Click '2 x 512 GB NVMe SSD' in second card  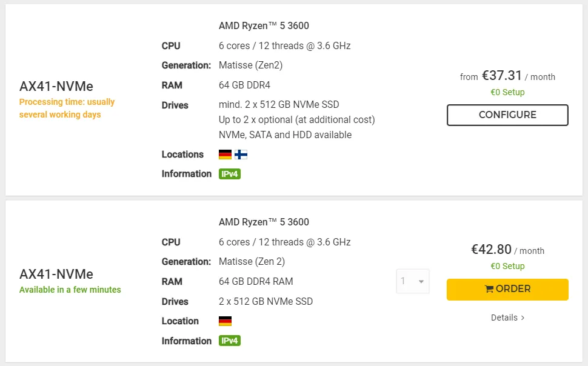click(x=266, y=301)
